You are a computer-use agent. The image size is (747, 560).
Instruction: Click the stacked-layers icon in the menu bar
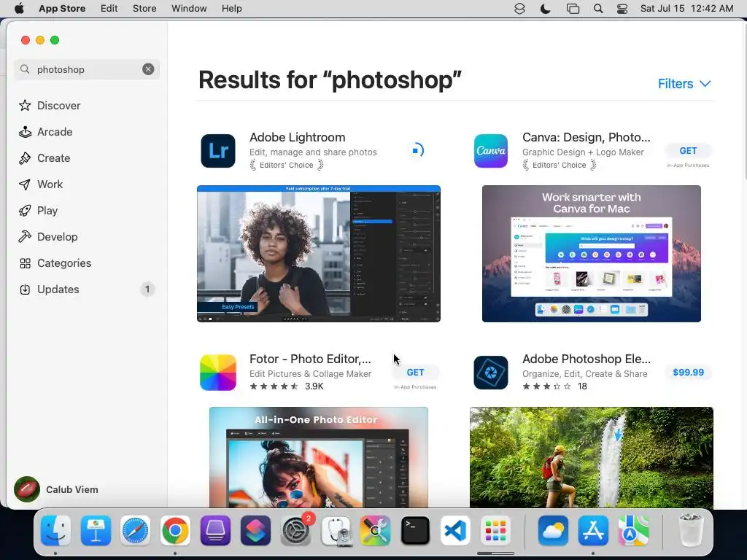tap(519, 9)
